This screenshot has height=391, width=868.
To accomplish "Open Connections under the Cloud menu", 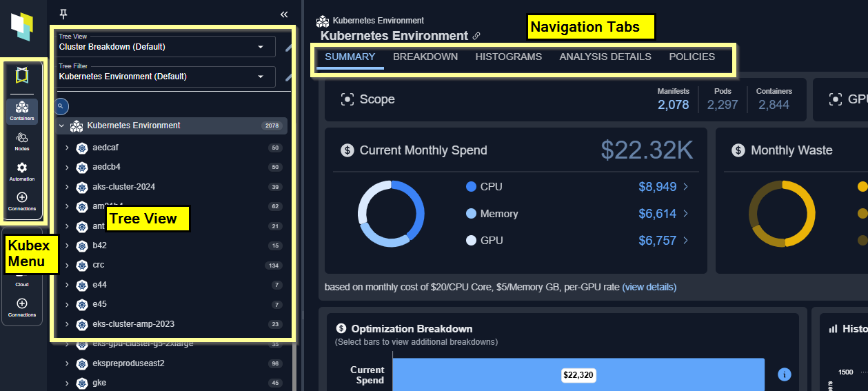I will (x=22, y=308).
